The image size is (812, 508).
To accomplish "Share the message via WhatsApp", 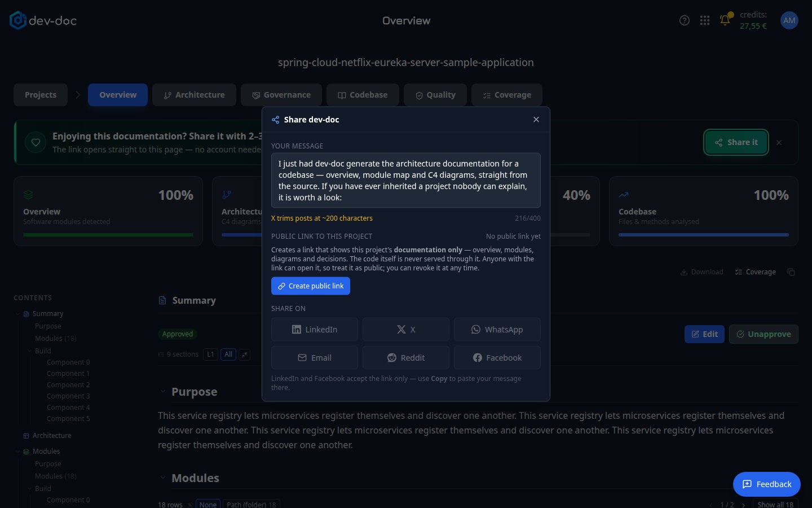I will point(497,330).
